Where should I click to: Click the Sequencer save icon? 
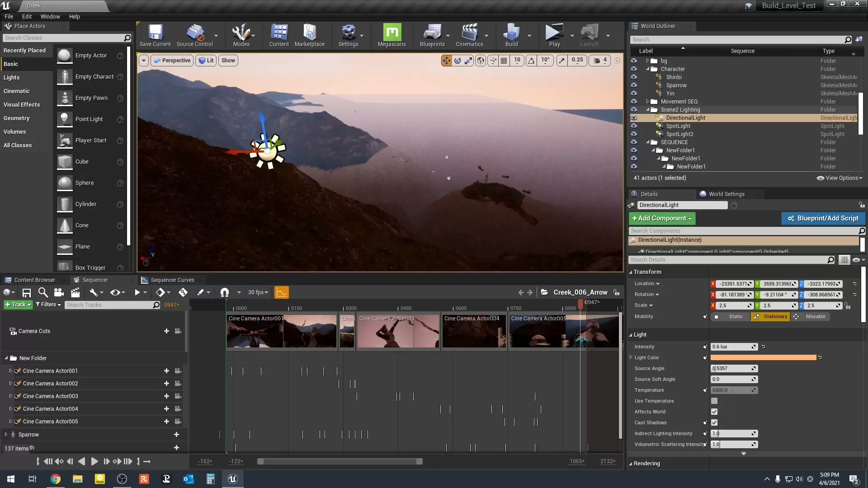27,292
